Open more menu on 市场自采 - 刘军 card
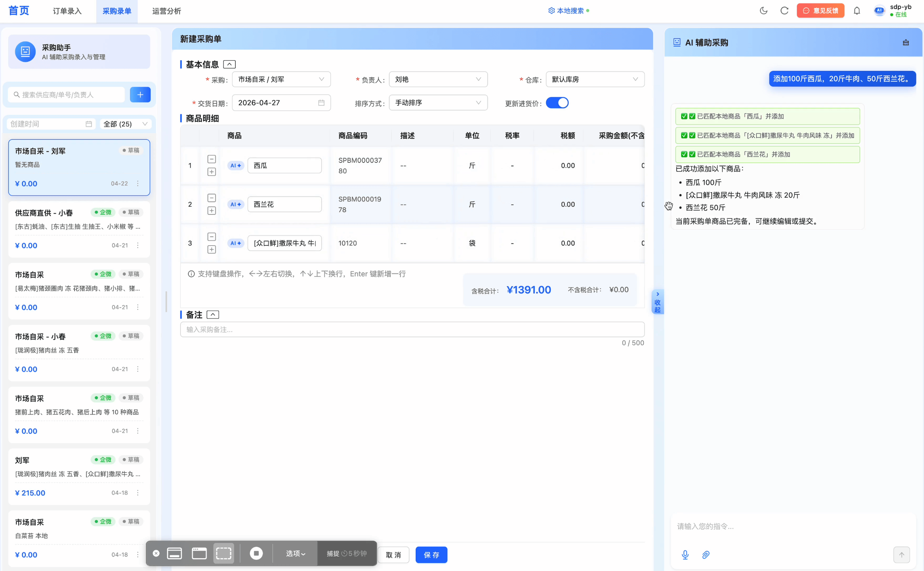 coord(138,184)
